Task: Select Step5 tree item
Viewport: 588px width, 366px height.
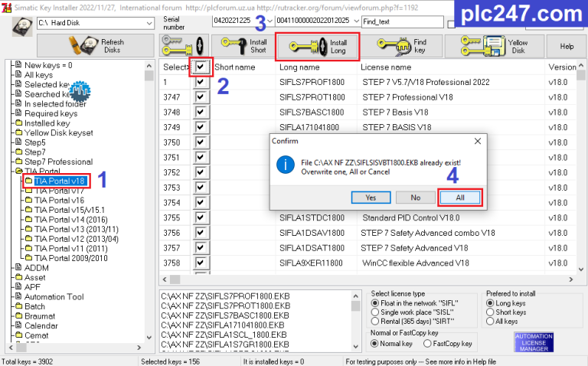Action: pyautogui.click(x=35, y=142)
